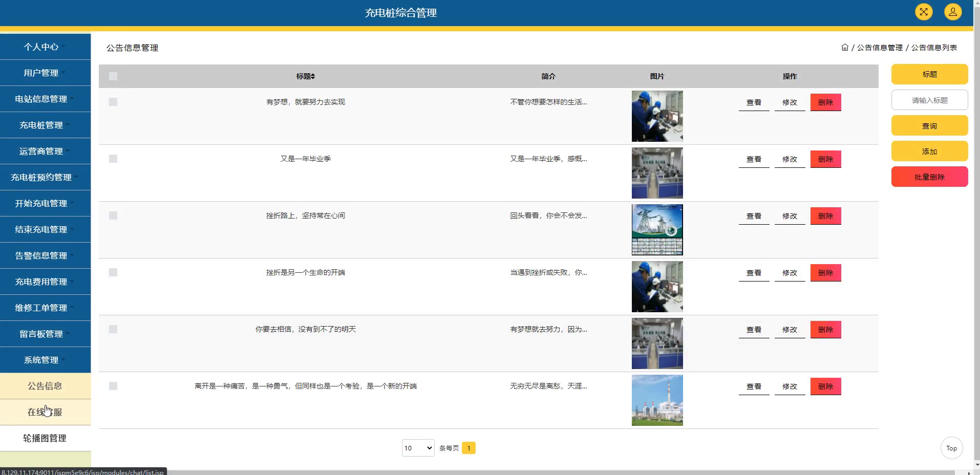The image size is (980, 475).
Task: Edit the 又是一年毕业季 announcement
Action: [x=790, y=159]
